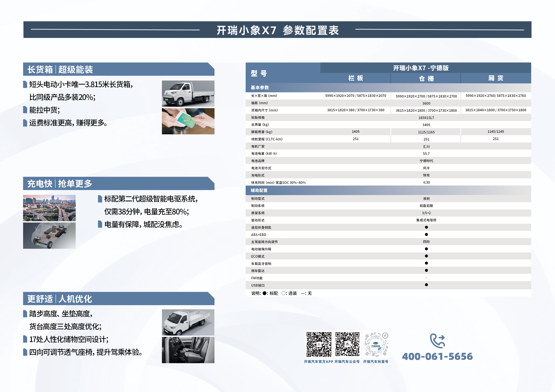Click the 开瑞小象X7 -宁德版 header
Screen dimensions: 555x392
[x=421, y=68]
